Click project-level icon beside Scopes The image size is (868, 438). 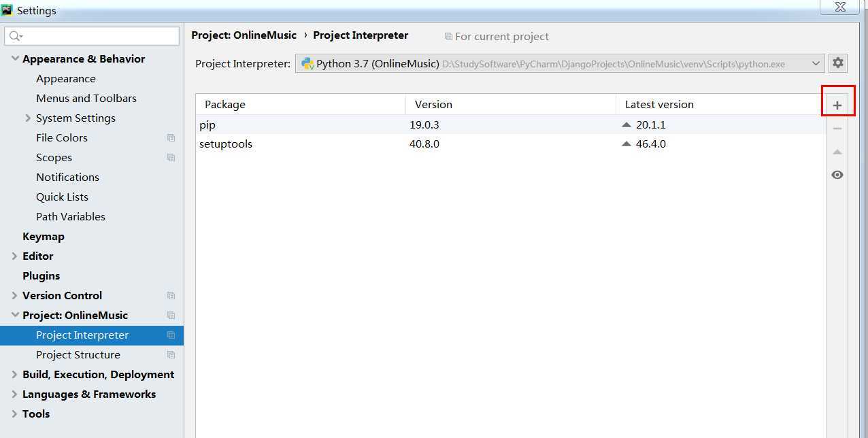171,157
